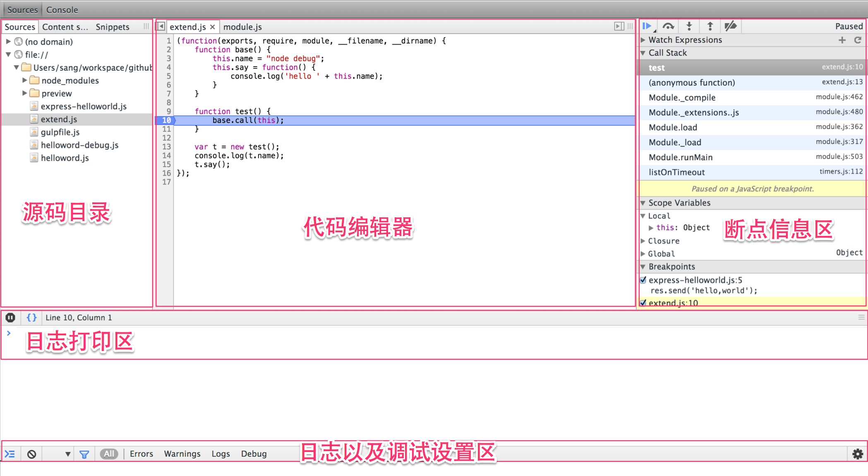Image resolution: width=868 pixels, height=476 pixels.
Task: Toggle Deactivate breakpoints icon
Action: 731,26
